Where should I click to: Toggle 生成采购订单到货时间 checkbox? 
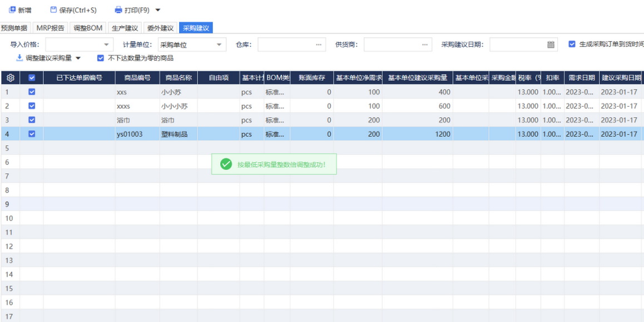(x=572, y=44)
